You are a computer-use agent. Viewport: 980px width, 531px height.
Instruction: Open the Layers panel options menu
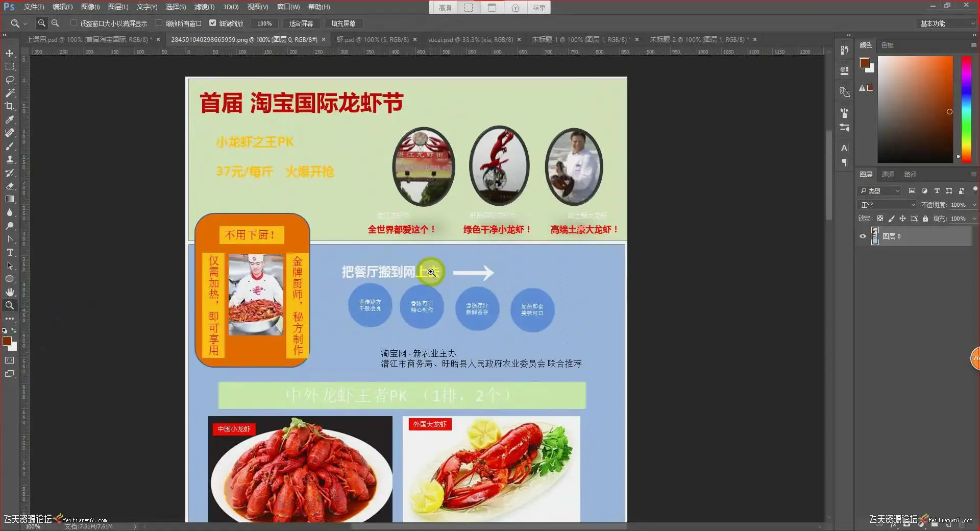(x=973, y=175)
